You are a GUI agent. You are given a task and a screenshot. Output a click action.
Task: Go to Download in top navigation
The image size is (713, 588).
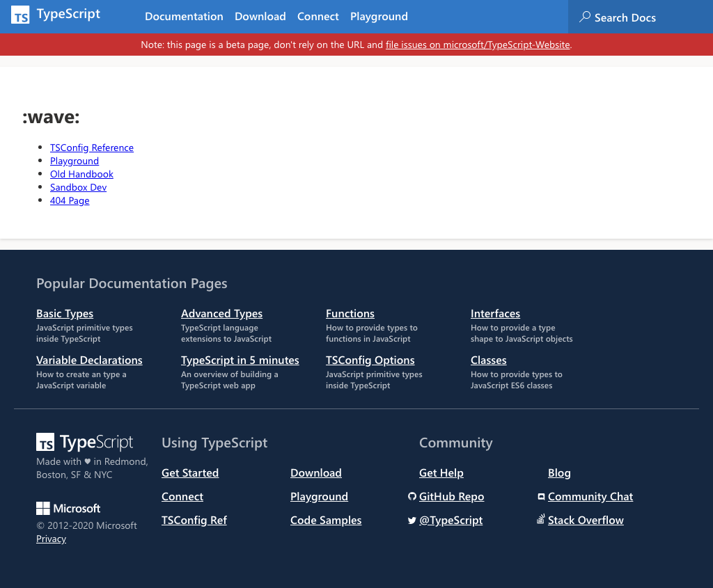pos(260,17)
